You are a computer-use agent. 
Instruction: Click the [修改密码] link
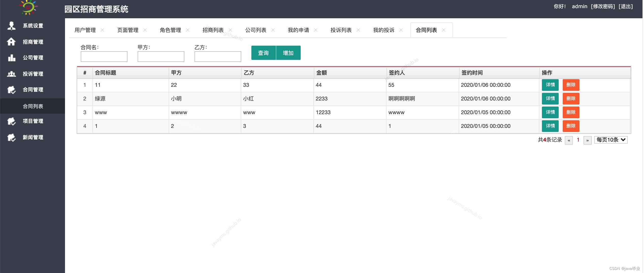point(603,6)
